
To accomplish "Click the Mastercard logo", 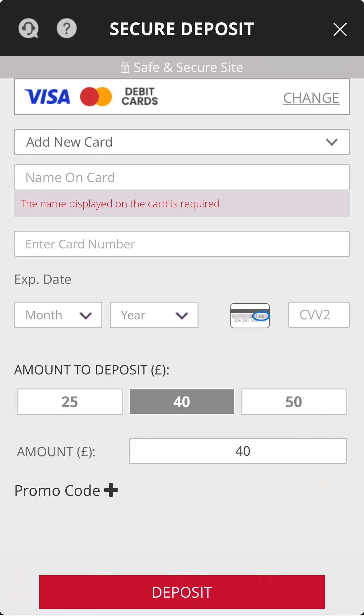I will point(96,97).
